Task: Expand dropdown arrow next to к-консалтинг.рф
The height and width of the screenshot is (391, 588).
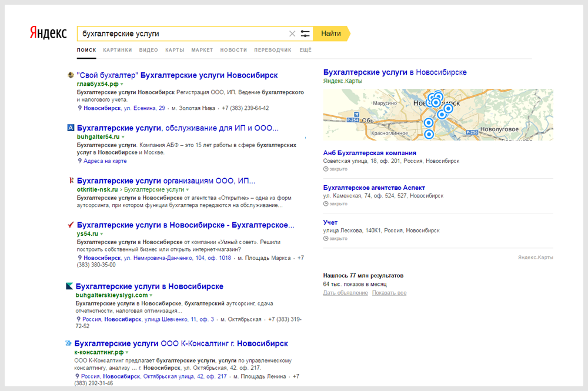Action: (127, 353)
